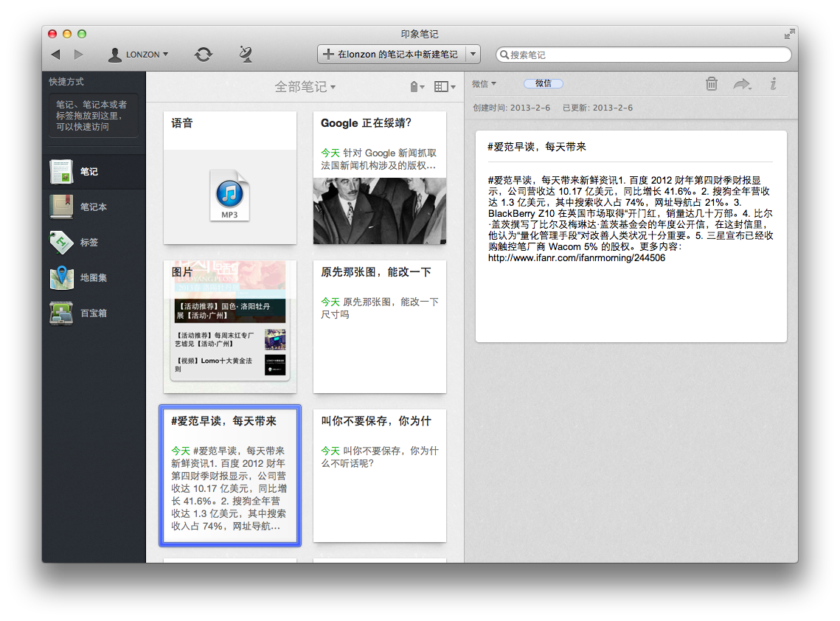
Task: Open the view layout options dropdown
Action: coord(445,87)
